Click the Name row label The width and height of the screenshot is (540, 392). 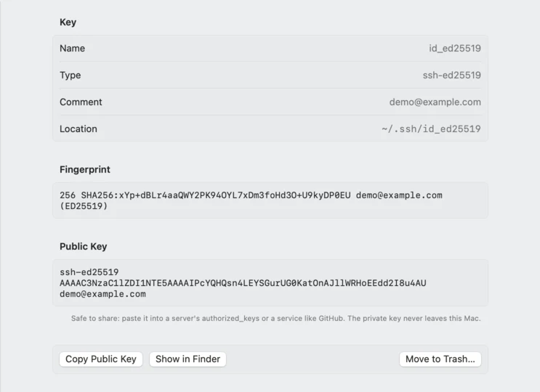[x=73, y=48]
